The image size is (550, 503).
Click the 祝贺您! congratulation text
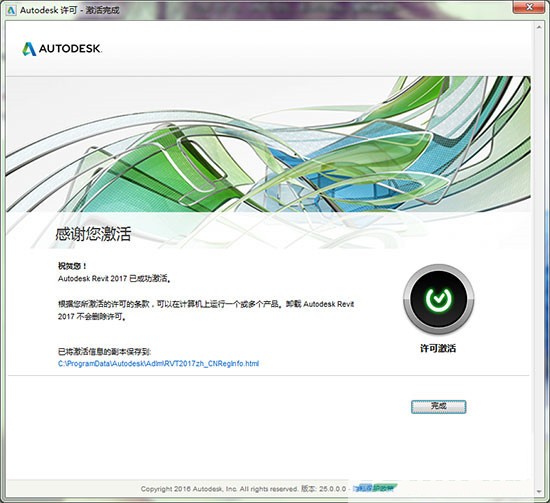pos(72,266)
